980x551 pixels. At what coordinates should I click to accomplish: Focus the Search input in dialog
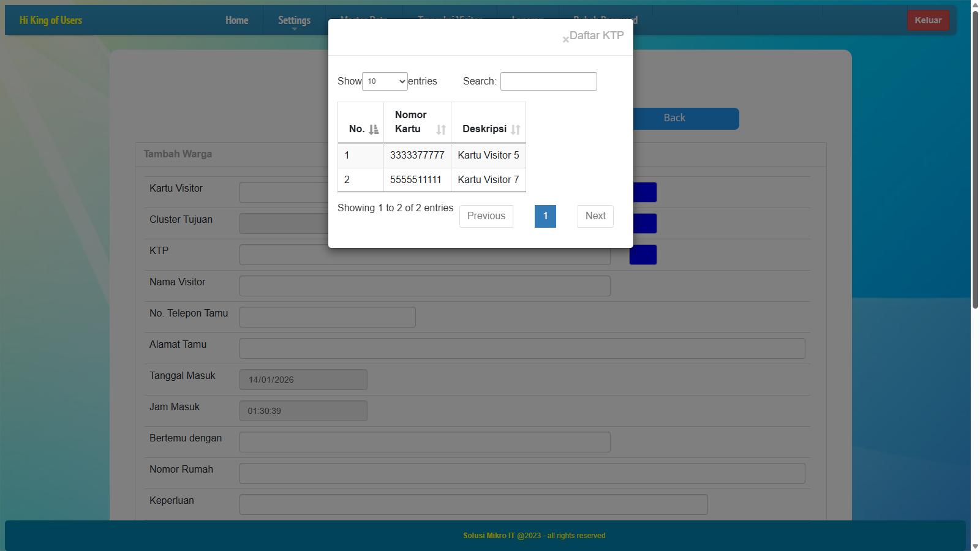[548, 81]
